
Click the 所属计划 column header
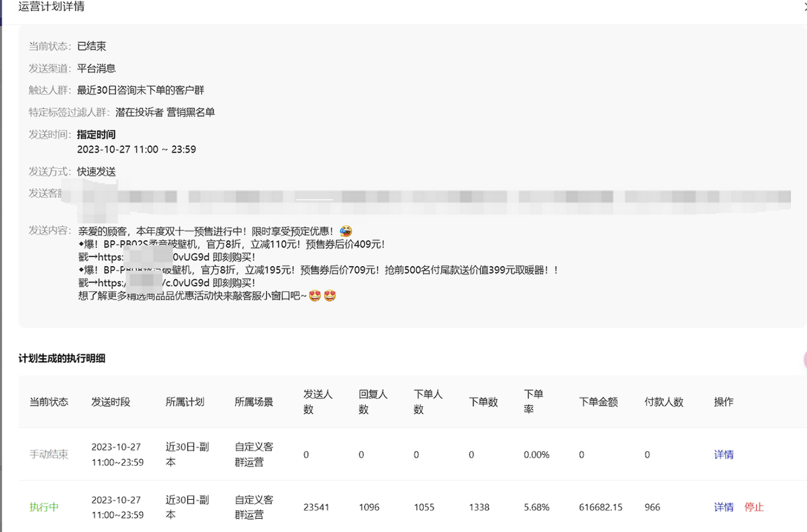click(185, 402)
